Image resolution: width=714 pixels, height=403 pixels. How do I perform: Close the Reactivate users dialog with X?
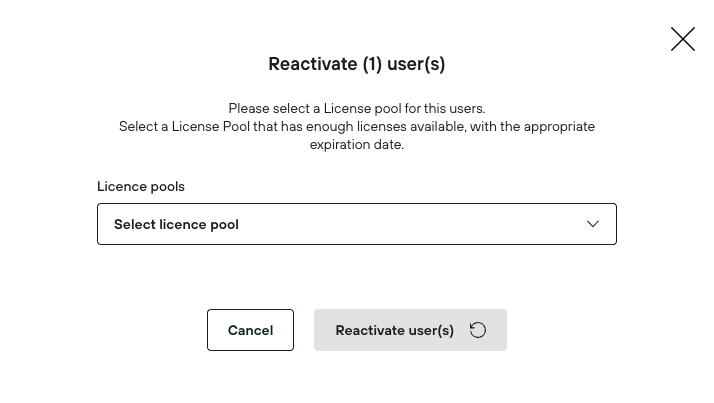[x=682, y=39]
